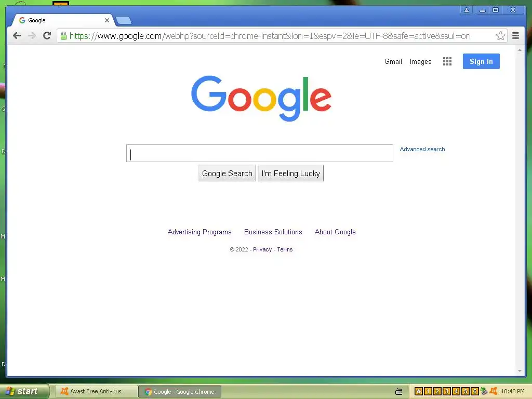The height and width of the screenshot is (399, 532).
Task: Switch to desktop 1 tray icon
Action: click(428, 392)
